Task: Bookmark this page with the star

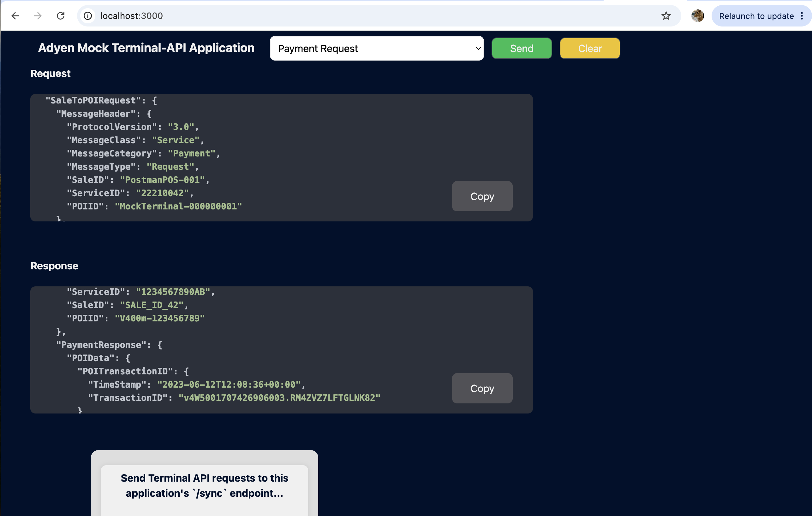Action: pyautogui.click(x=666, y=16)
